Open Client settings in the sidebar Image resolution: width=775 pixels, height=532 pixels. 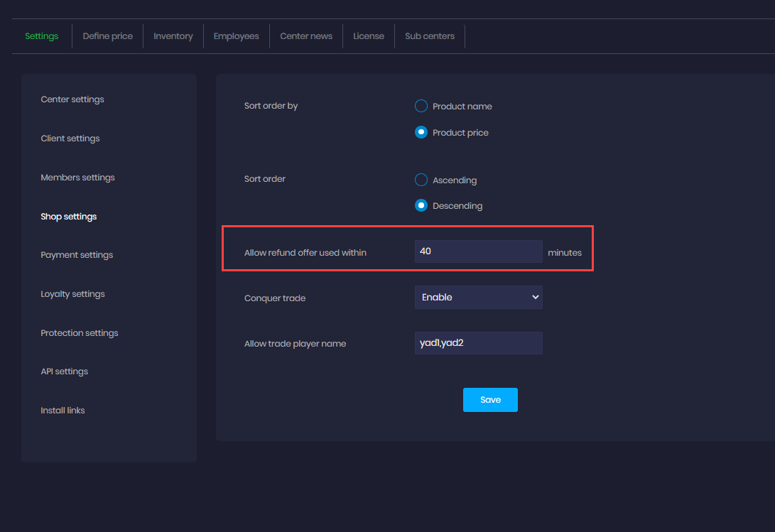click(70, 139)
